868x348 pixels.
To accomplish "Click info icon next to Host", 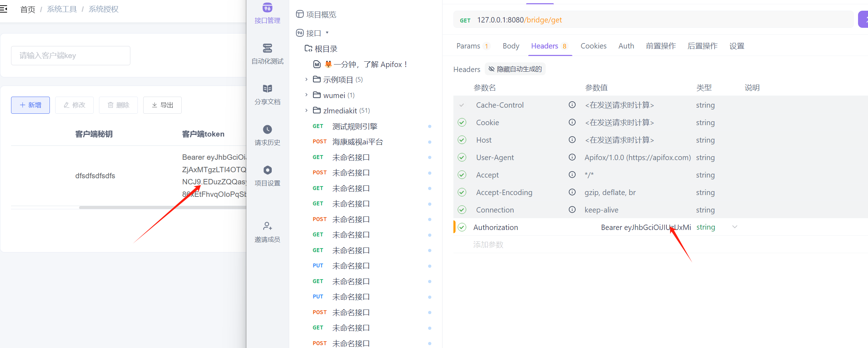I will (x=572, y=140).
